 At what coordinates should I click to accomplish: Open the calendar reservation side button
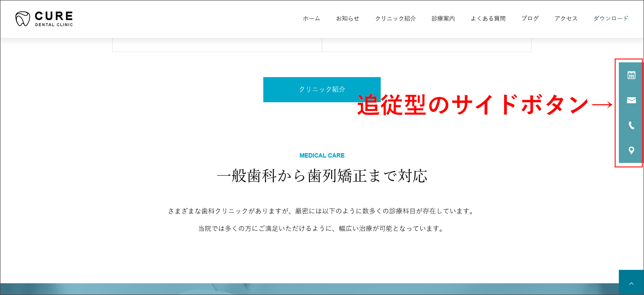631,75
